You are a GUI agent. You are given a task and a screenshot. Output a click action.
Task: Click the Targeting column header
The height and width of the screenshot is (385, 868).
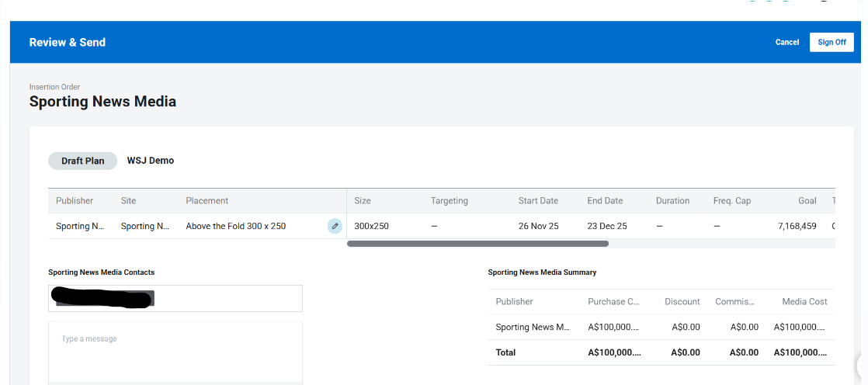click(449, 200)
